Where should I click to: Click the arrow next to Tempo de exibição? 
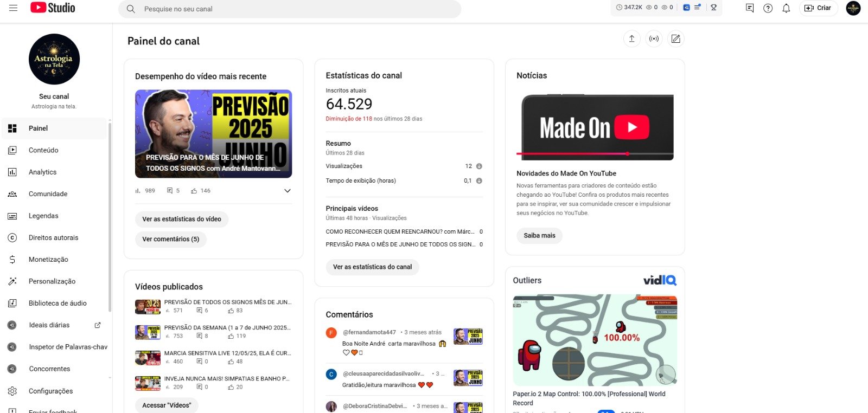pyautogui.click(x=479, y=181)
